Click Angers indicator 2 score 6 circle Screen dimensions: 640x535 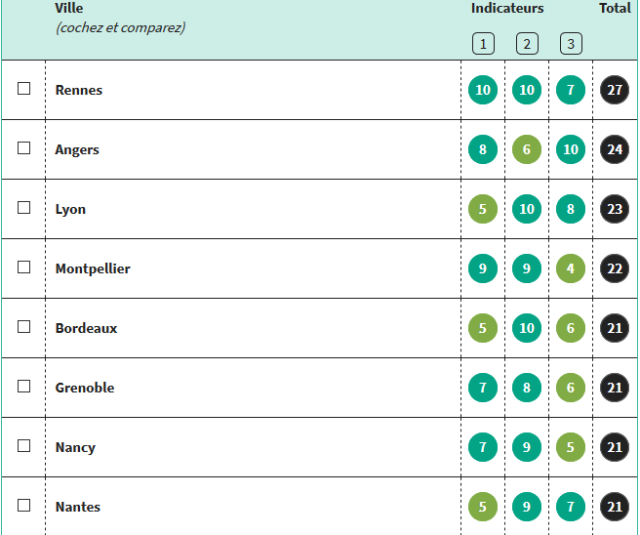[x=527, y=149]
